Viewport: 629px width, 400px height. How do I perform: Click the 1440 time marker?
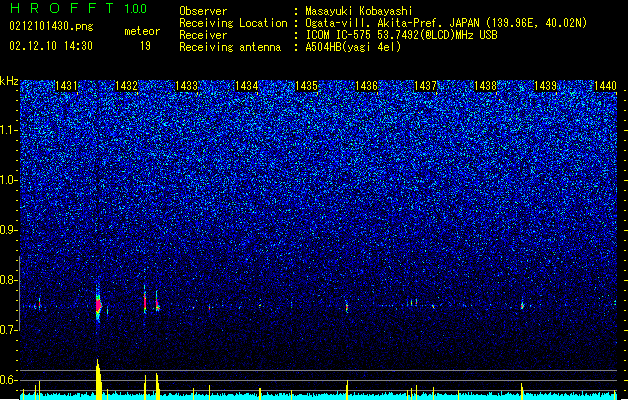(605, 86)
